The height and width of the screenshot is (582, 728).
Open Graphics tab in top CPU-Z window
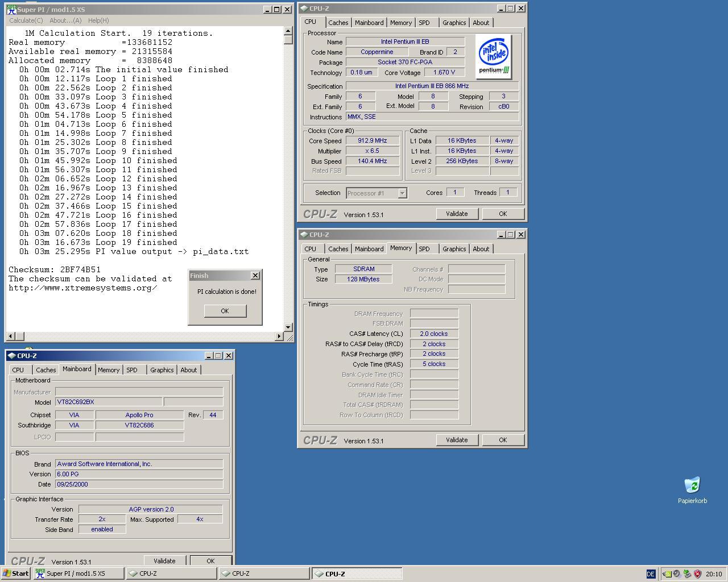(x=454, y=23)
